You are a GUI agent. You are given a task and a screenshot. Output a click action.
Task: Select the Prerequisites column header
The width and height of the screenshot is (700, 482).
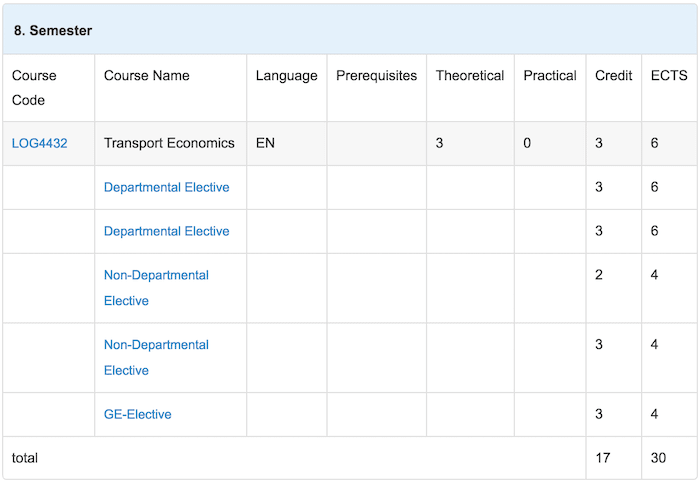(377, 88)
